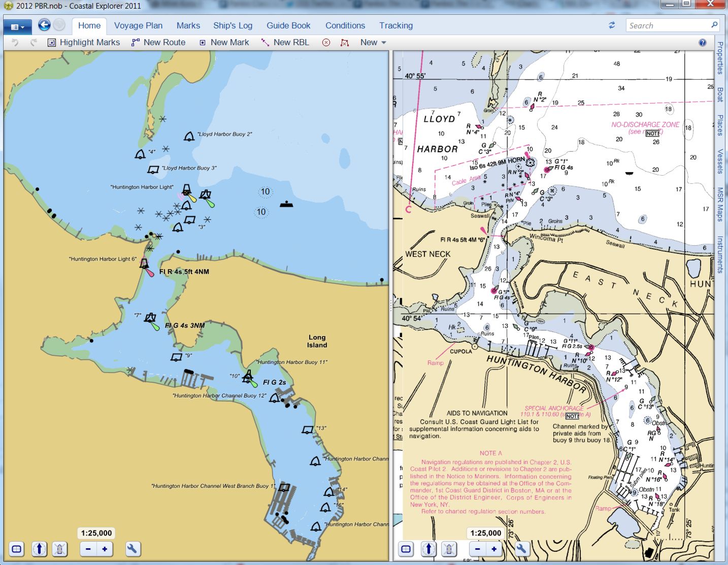Click right chart's north-up compass arrow icon
The image size is (728, 565).
[428, 549]
